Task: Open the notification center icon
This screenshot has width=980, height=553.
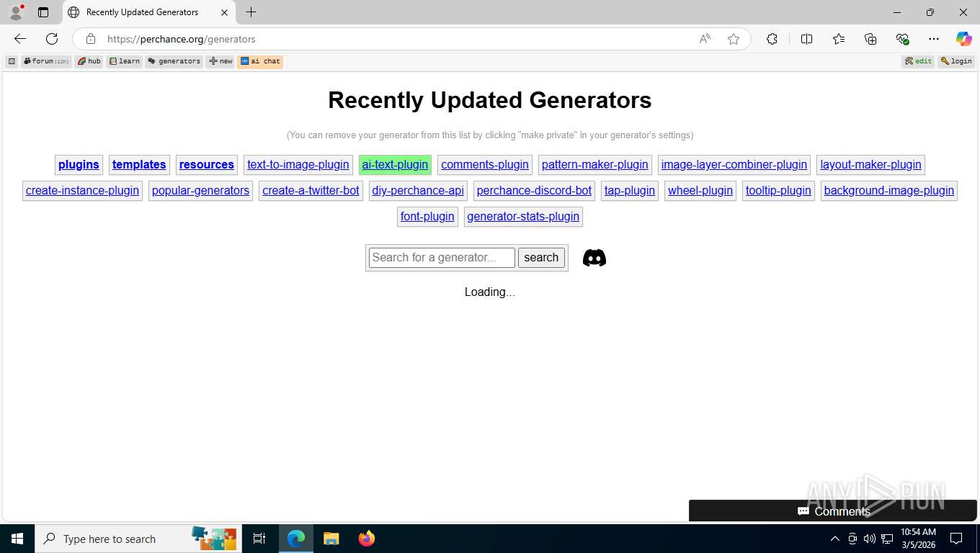Action: (x=956, y=539)
